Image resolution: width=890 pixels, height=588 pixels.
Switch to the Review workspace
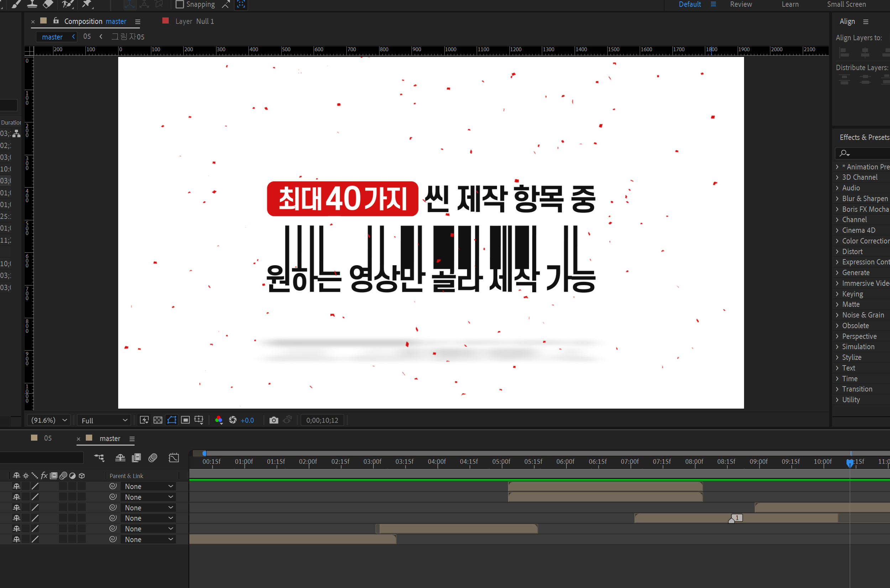point(740,5)
